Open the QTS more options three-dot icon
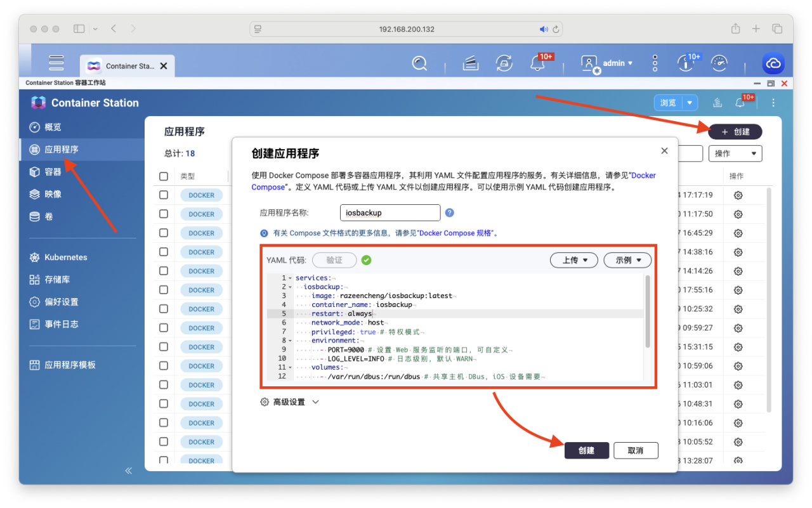The height and width of the screenshot is (508, 812). [655, 63]
